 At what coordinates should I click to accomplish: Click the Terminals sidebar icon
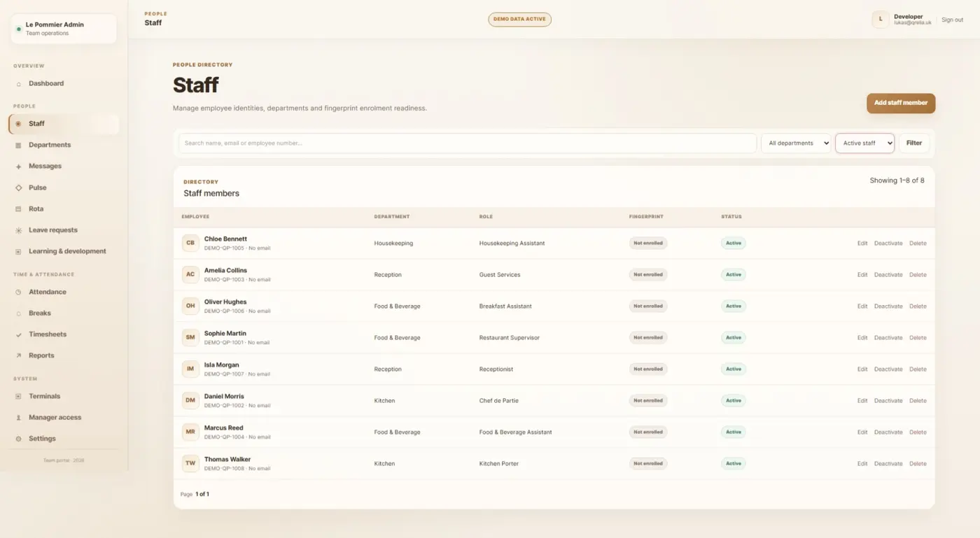click(18, 397)
